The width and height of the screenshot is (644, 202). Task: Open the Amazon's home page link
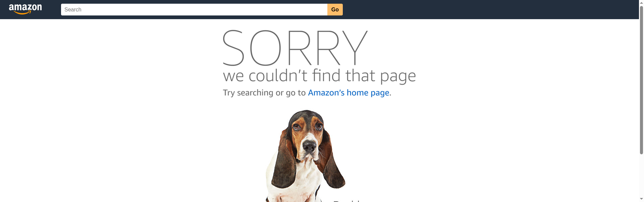(348, 92)
